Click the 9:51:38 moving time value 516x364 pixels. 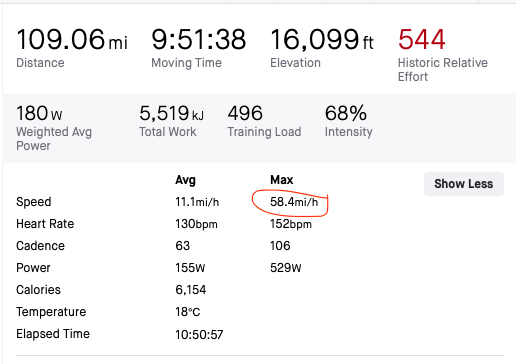pos(199,39)
